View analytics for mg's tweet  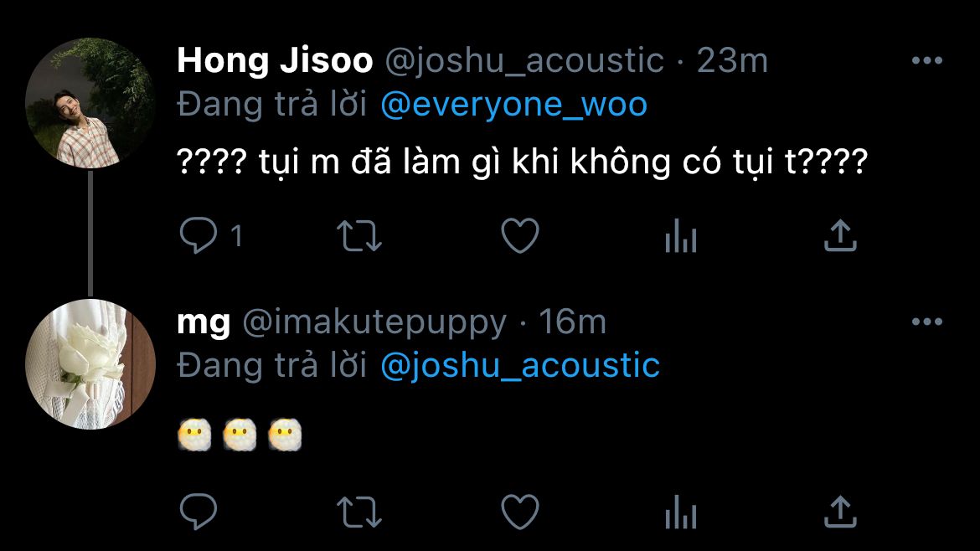coord(681,512)
